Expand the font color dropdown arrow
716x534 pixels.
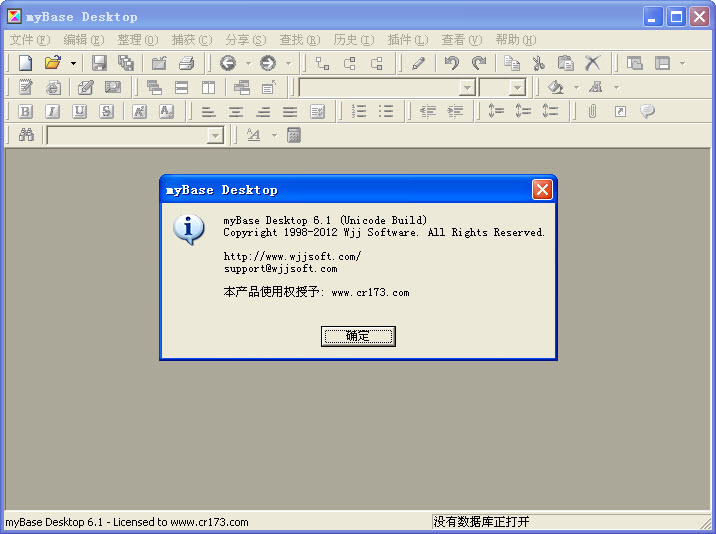coord(616,87)
